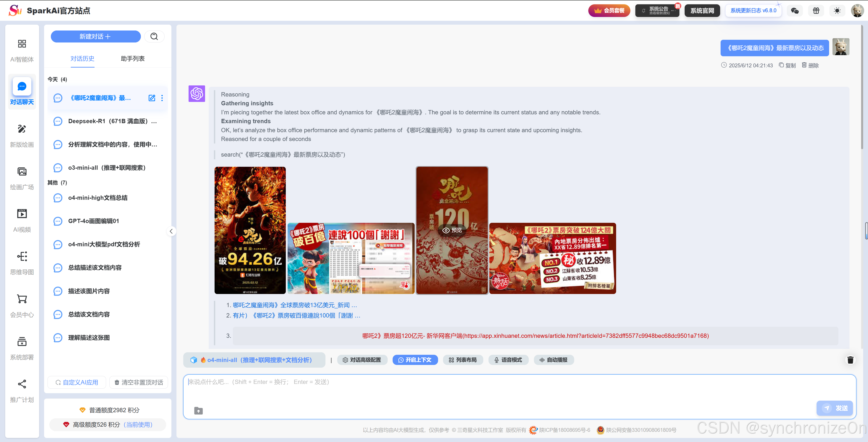Click the WeChat icon in top bar
The width and height of the screenshot is (868, 442).
click(x=795, y=11)
